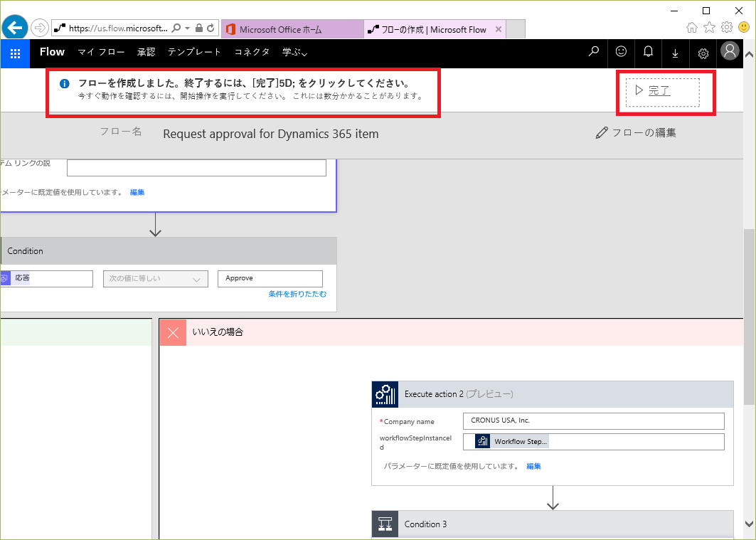This screenshot has width=756, height=540.
Task: Click the 編集 link in the upper card
Action: 137,192
